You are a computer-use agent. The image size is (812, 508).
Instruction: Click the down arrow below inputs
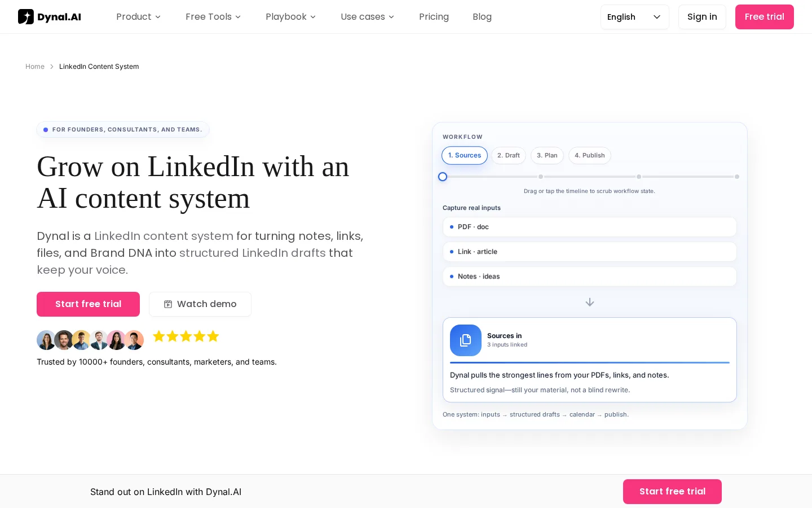click(590, 303)
